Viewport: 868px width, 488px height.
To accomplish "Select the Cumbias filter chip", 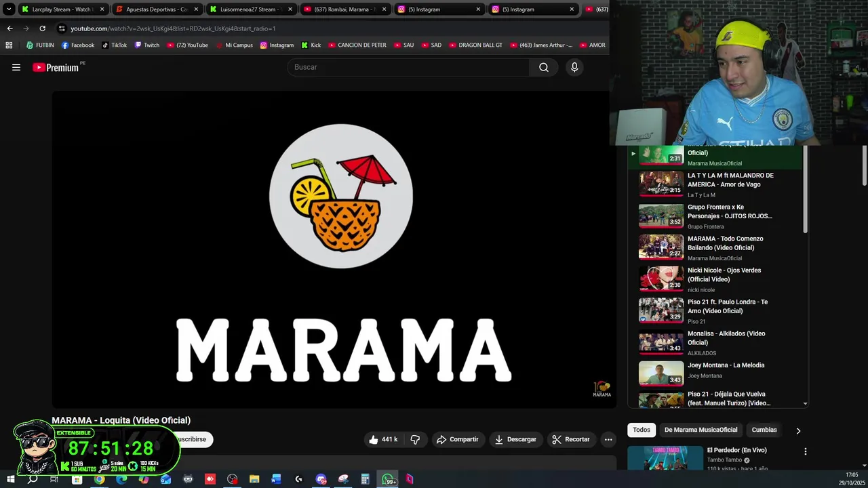I will click(x=764, y=430).
